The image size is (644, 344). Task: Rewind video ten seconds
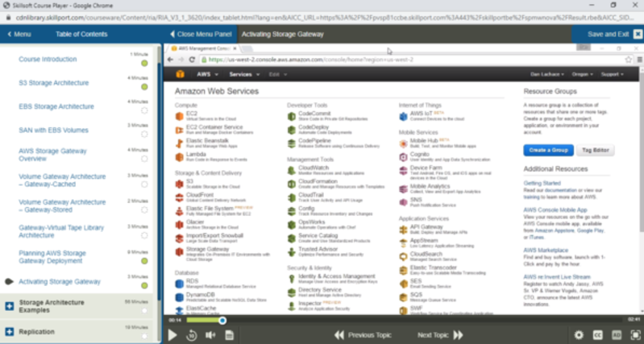[x=191, y=335]
